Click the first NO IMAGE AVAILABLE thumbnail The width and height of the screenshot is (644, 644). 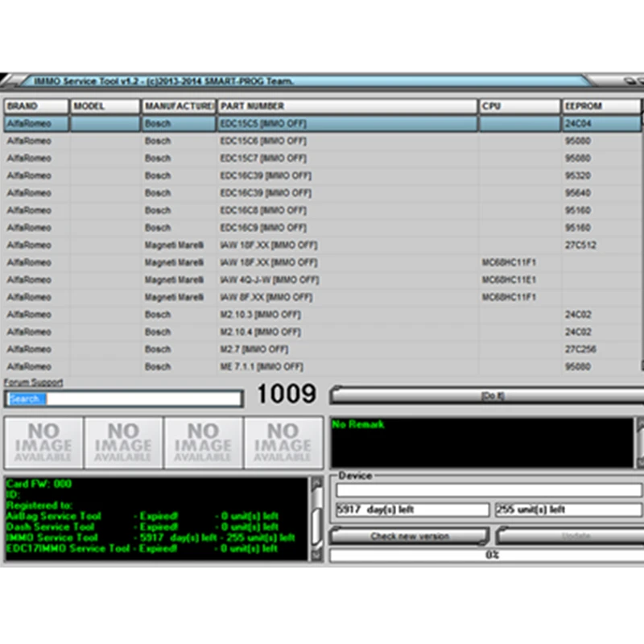click(44, 441)
